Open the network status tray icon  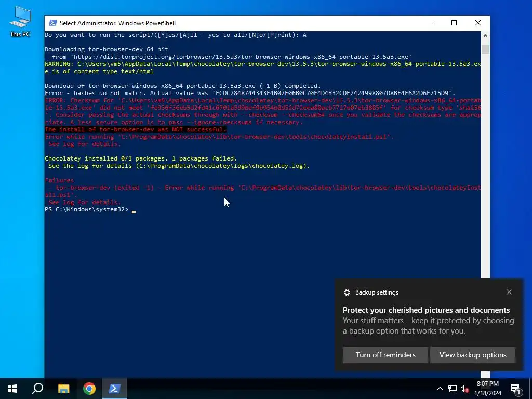point(453,389)
